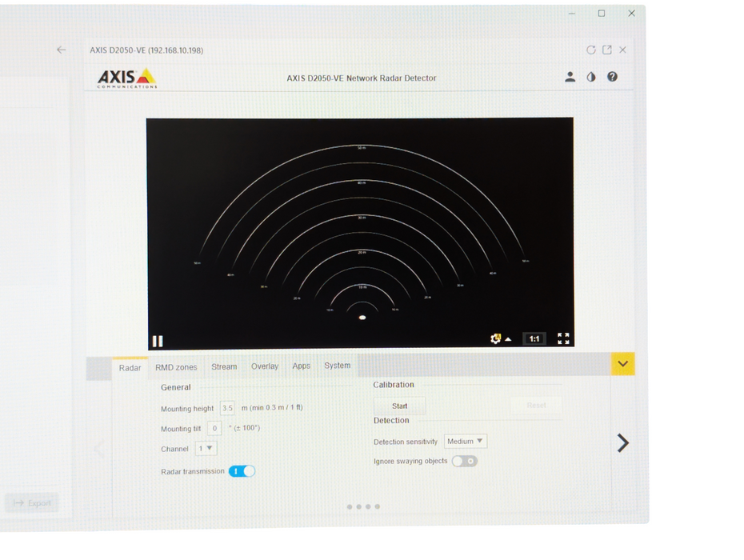
Task: Open the RMD zones tab
Action: coord(176,367)
